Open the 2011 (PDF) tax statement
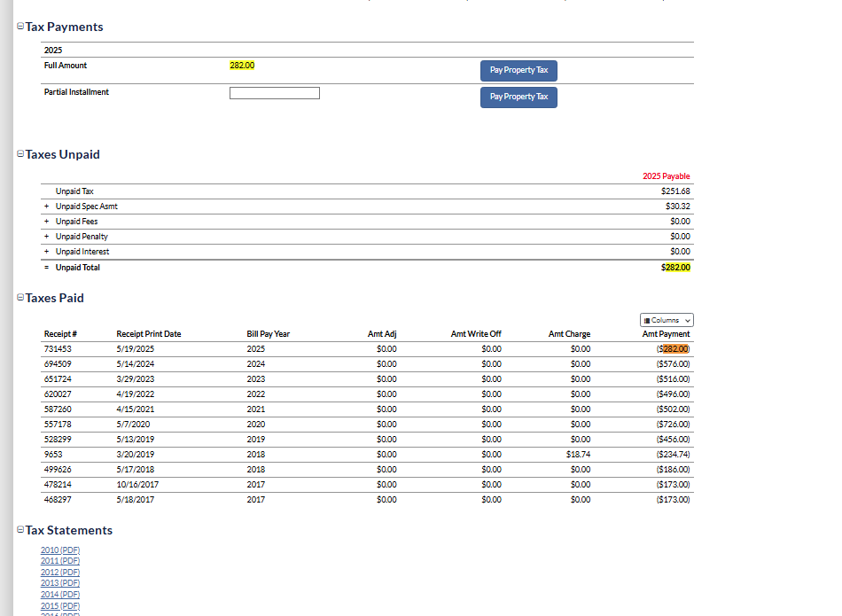The height and width of the screenshot is (616, 842). [x=60, y=561]
